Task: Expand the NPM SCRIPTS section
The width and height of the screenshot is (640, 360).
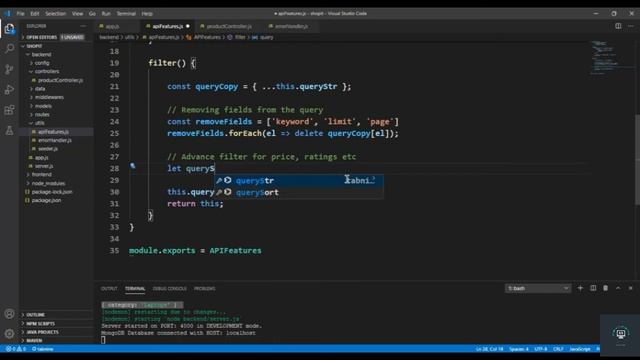Action: (x=40, y=323)
